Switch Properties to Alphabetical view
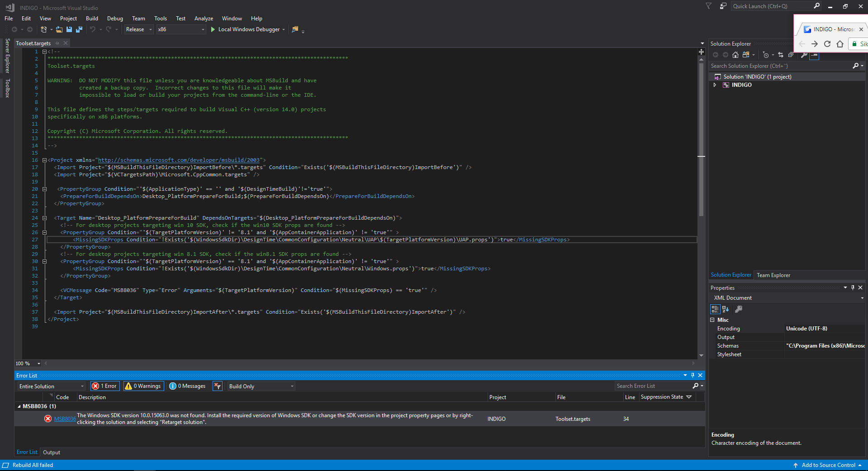868x471 pixels. (726, 309)
